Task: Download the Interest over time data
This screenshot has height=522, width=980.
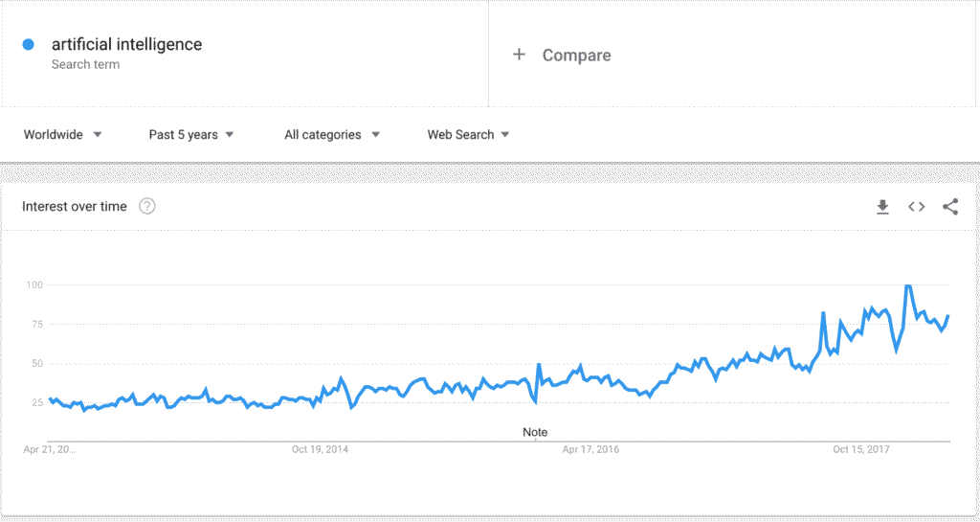Action: click(882, 207)
